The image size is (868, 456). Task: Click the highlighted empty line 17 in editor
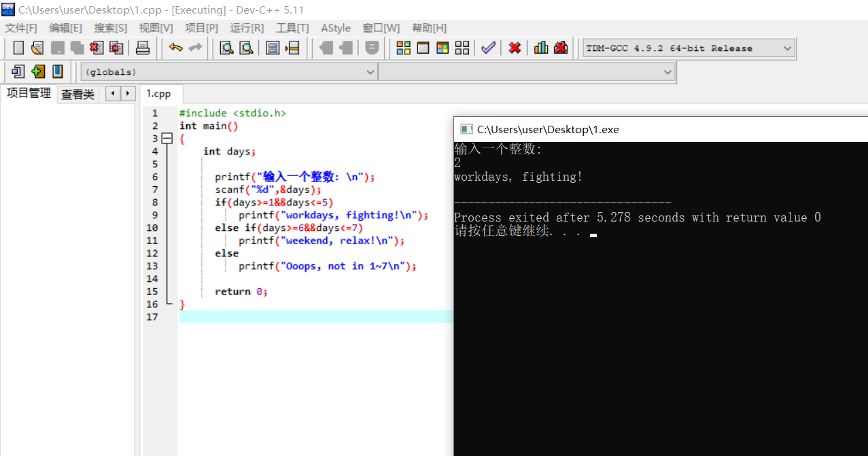tap(316, 317)
